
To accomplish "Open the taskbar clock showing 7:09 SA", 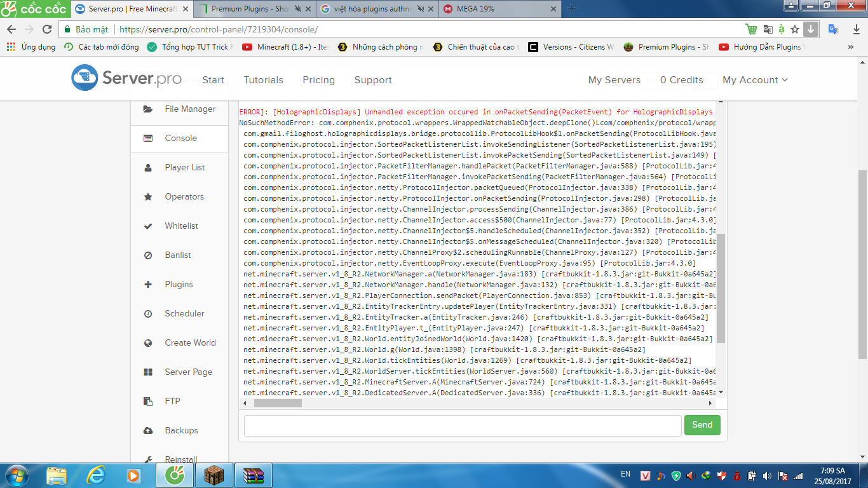I will (832, 475).
